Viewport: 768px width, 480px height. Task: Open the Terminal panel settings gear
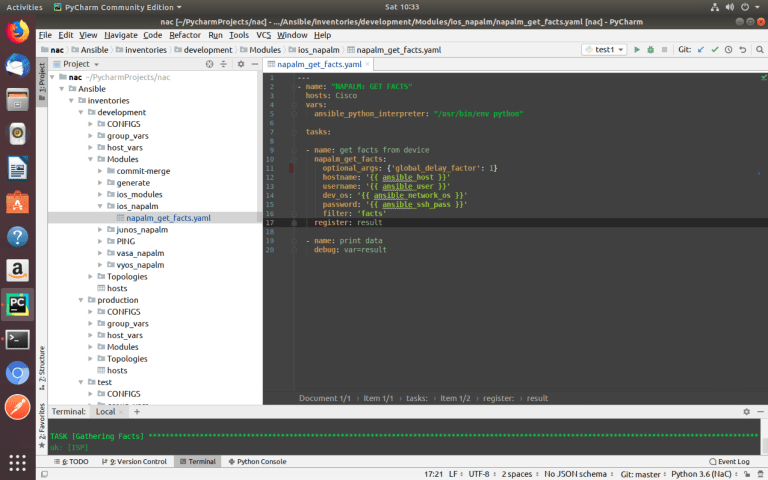click(746, 412)
